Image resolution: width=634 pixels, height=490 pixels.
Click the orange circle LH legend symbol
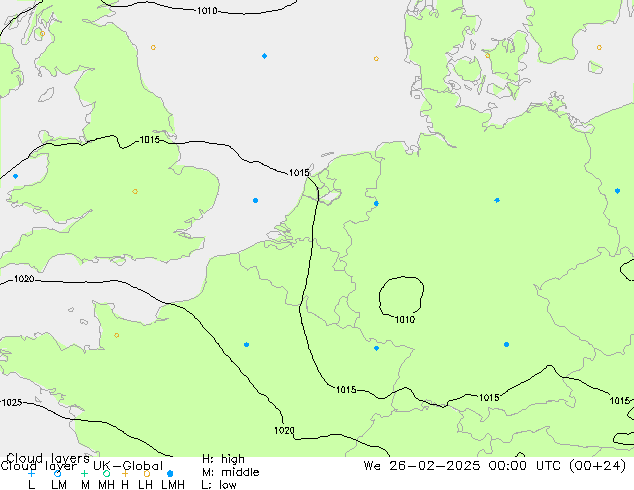147,473
